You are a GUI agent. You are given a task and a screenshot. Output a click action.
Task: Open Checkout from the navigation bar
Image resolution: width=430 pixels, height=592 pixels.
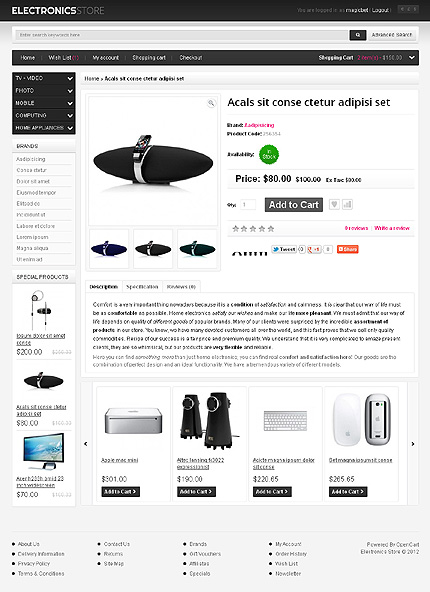pos(191,58)
